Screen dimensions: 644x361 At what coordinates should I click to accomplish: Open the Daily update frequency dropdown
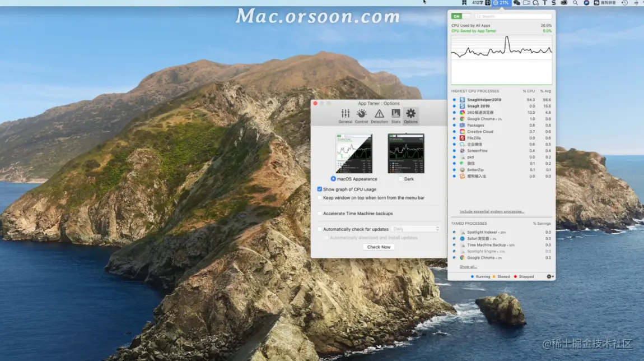pos(416,229)
